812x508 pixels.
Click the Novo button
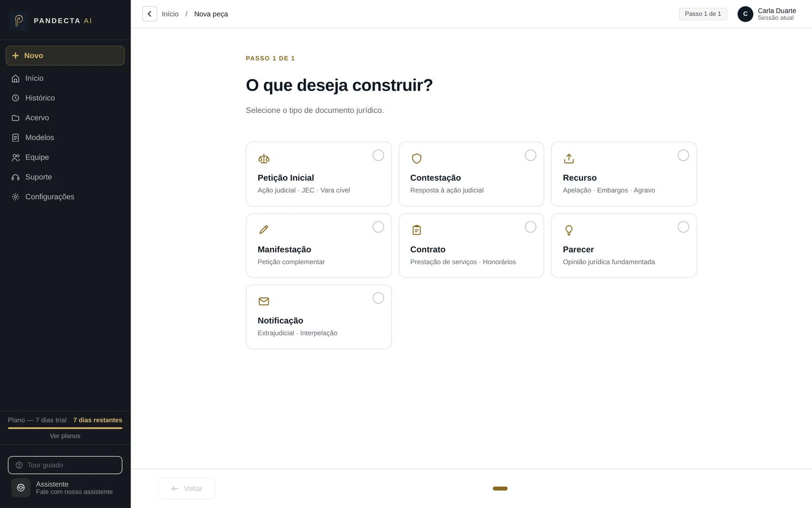[65, 55]
